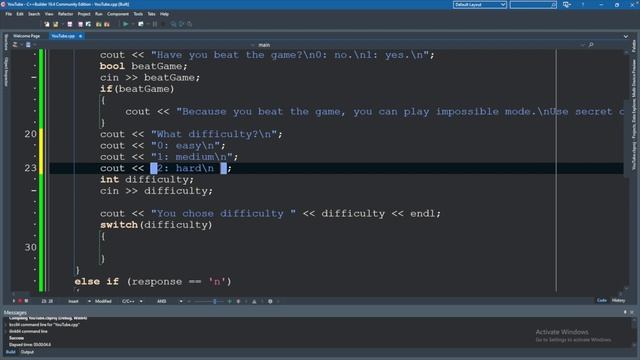Click the bookmark icon in editor toolbar
The height and width of the screenshot is (360, 640).
pos(28,44)
